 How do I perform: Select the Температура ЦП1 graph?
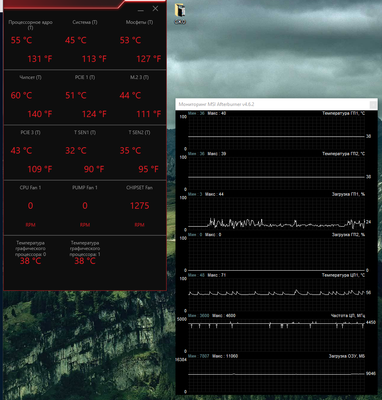pyautogui.click(x=277, y=293)
